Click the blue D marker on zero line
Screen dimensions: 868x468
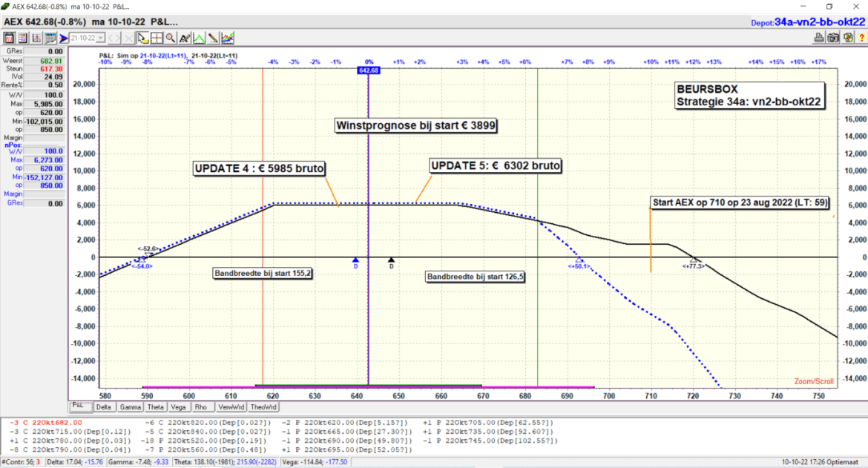point(355,263)
